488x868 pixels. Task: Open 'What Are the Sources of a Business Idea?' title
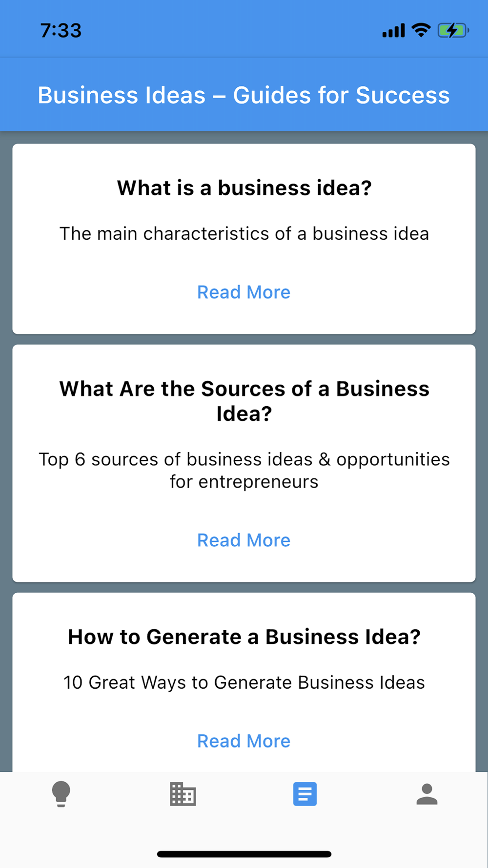[244, 401]
